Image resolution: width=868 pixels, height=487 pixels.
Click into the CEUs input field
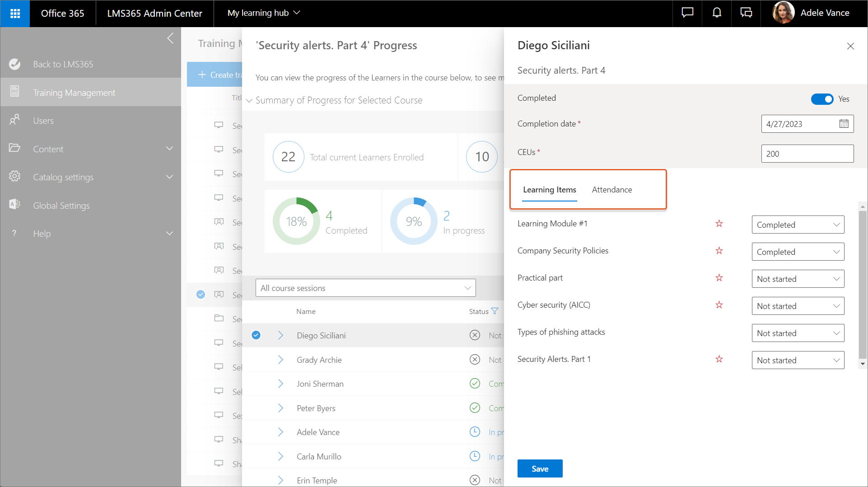807,154
